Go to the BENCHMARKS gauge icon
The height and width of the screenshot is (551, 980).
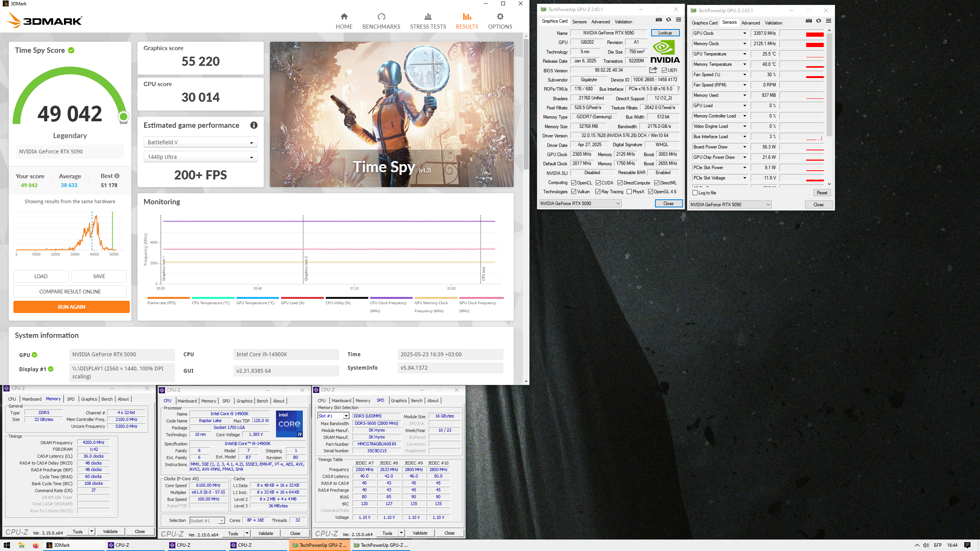pyautogui.click(x=381, y=16)
